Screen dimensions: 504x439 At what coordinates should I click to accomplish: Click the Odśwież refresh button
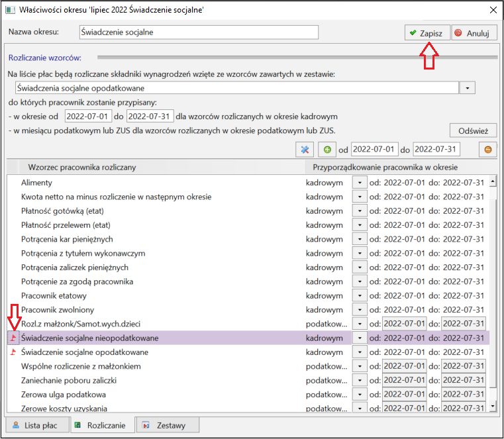point(473,131)
